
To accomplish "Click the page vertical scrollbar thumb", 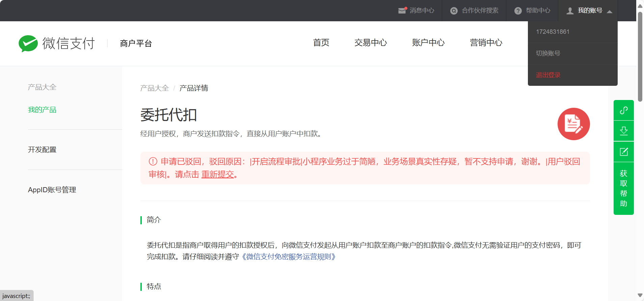I will [x=640, y=56].
